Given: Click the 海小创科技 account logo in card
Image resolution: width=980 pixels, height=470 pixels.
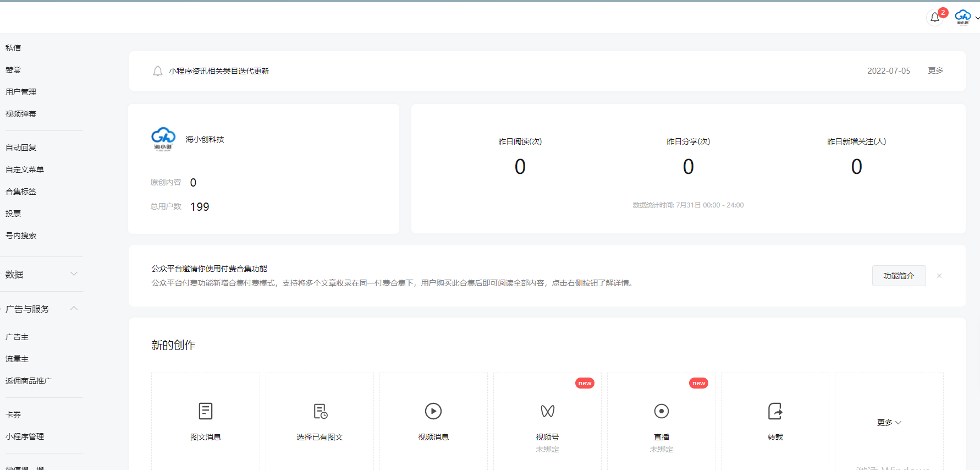Looking at the screenshot, I should (163, 139).
